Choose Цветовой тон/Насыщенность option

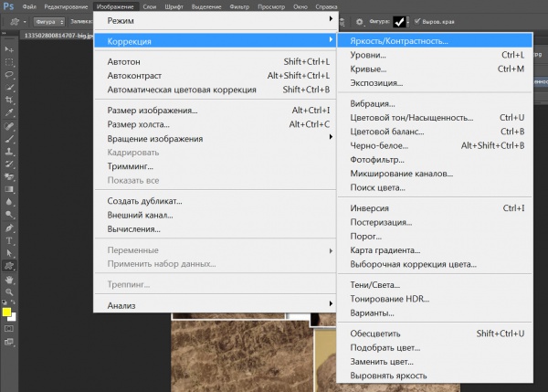411,118
